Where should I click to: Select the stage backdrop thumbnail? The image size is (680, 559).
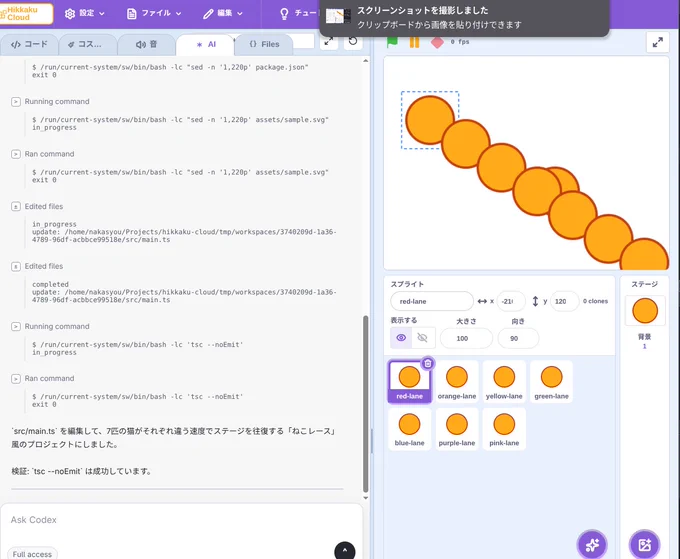[x=645, y=311]
